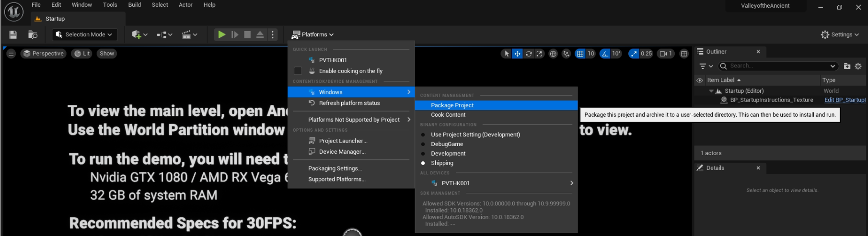The width and height of the screenshot is (868, 236).
Task: Click the Eject button
Action: [260, 34]
